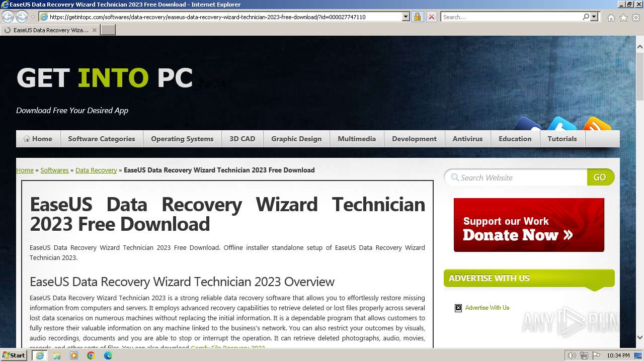Open the 3D CAD menu
Screen dimensions: 644x362
point(243,139)
